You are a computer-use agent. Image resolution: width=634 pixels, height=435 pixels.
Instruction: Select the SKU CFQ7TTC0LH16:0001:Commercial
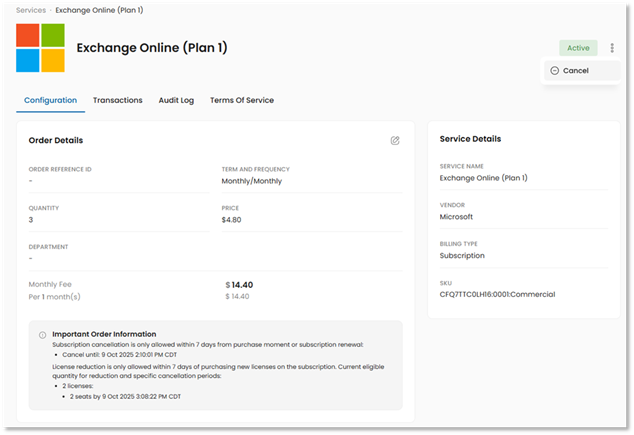497,294
